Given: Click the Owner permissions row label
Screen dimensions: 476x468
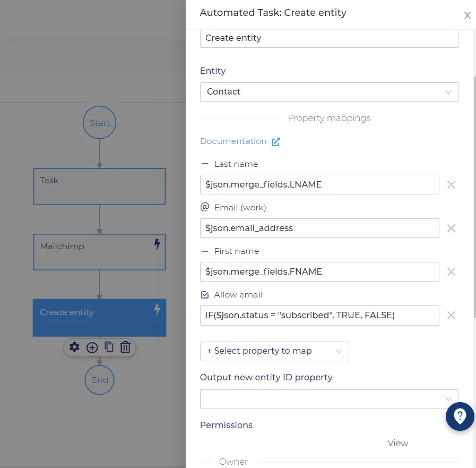Looking at the screenshot, I should tap(233, 462).
